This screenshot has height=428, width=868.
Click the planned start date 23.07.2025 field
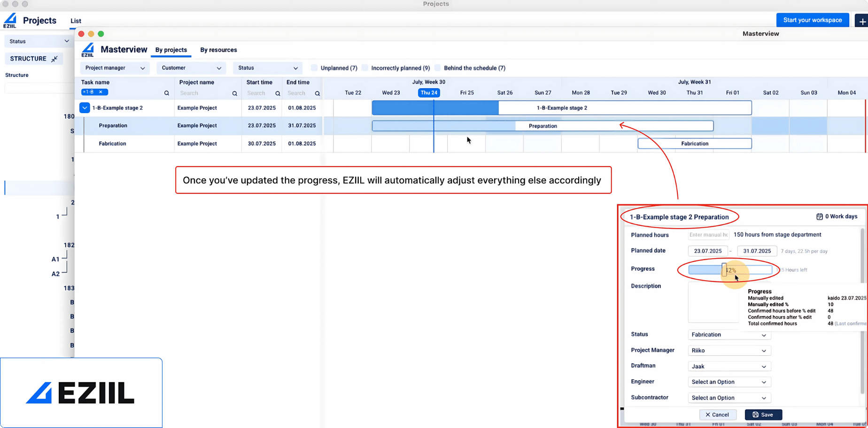click(x=708, y=251)
